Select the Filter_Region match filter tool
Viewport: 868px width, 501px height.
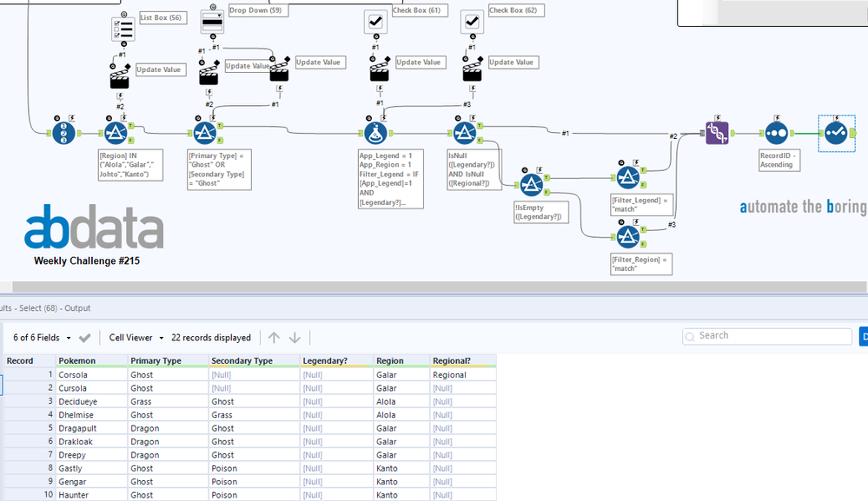pos(627,237)
